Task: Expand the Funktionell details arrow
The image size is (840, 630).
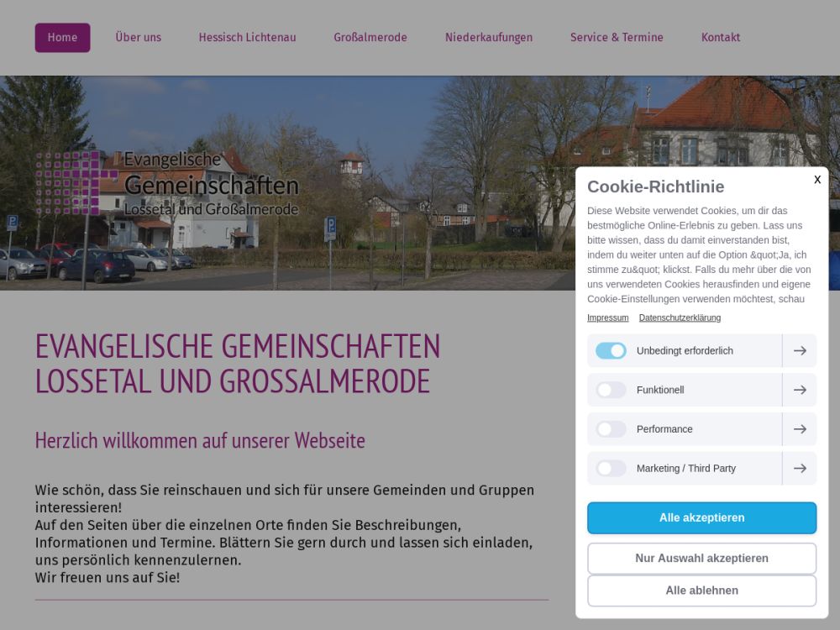Action: point(800,390)
